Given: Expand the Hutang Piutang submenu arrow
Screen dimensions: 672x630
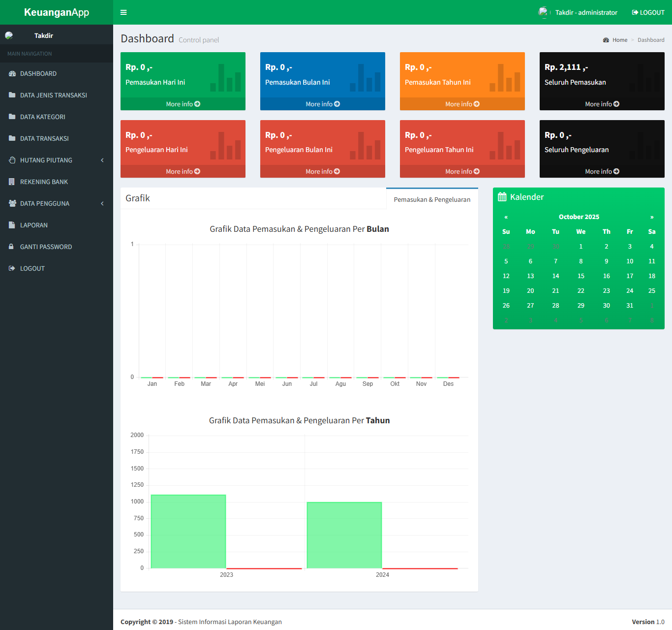Looking at the screenshot, I should [x=102, y=160].
